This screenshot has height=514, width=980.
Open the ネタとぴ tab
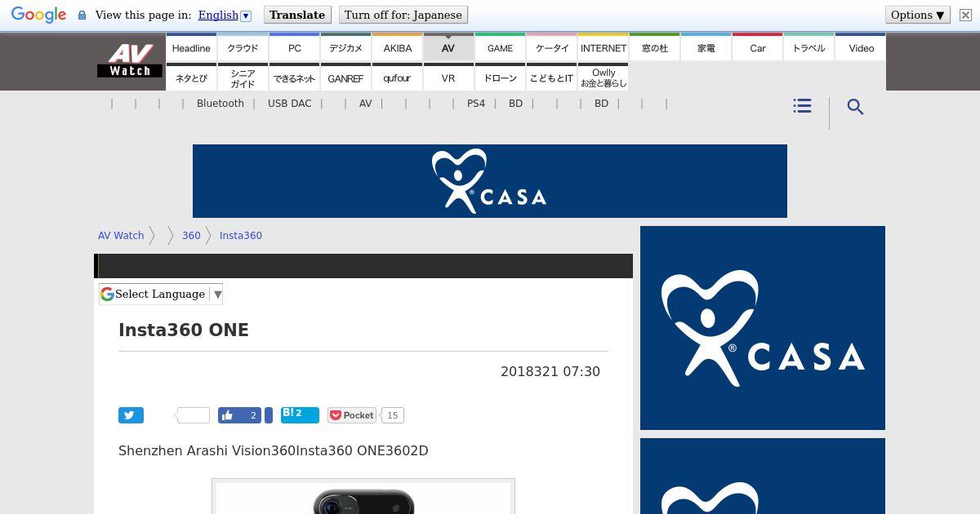tap(191, 78)
